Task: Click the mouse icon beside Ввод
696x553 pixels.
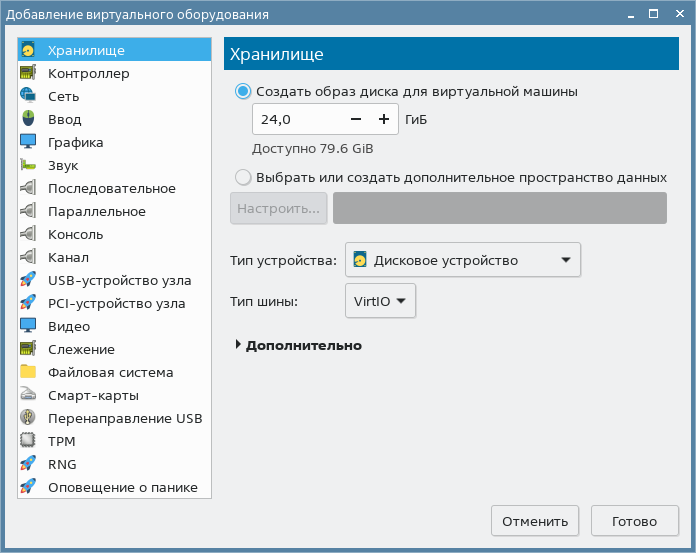Action: (28, 120)
